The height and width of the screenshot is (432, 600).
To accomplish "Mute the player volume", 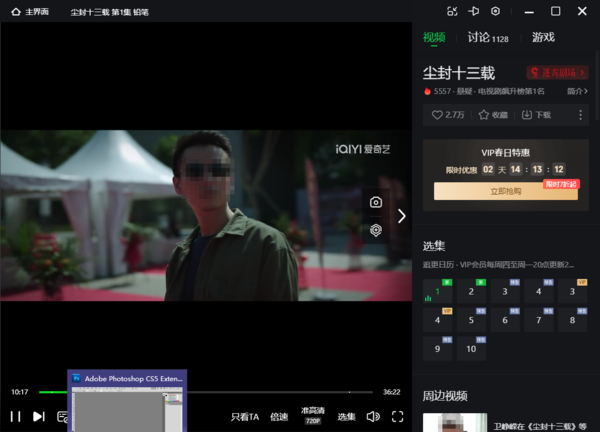I will [373, 416].
